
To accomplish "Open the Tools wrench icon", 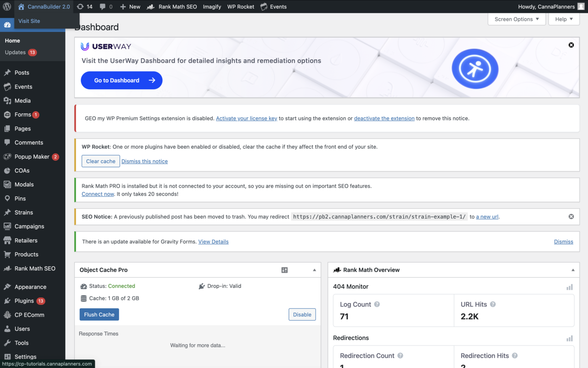I will coord(7,343).
